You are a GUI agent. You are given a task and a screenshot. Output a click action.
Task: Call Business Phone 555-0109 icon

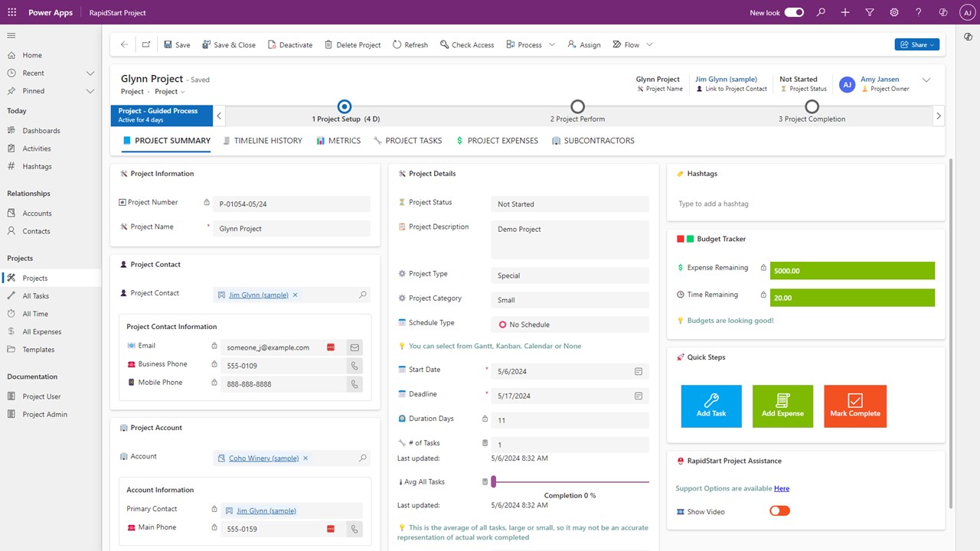(x=354, y=365)
